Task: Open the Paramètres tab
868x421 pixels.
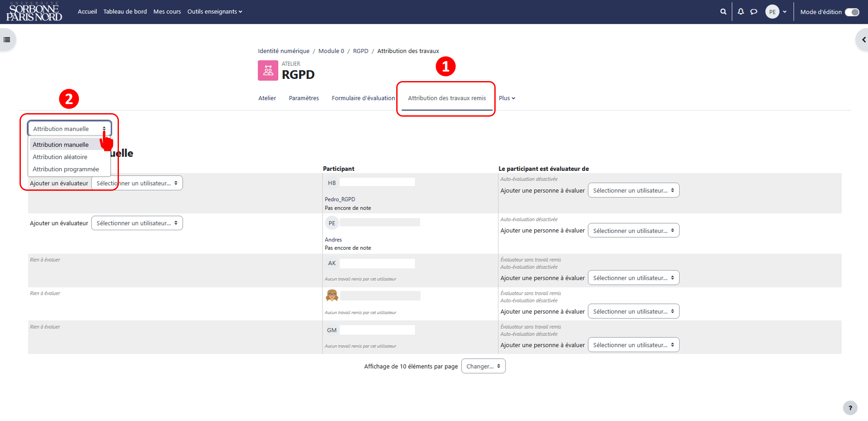Action: (304, 98)
